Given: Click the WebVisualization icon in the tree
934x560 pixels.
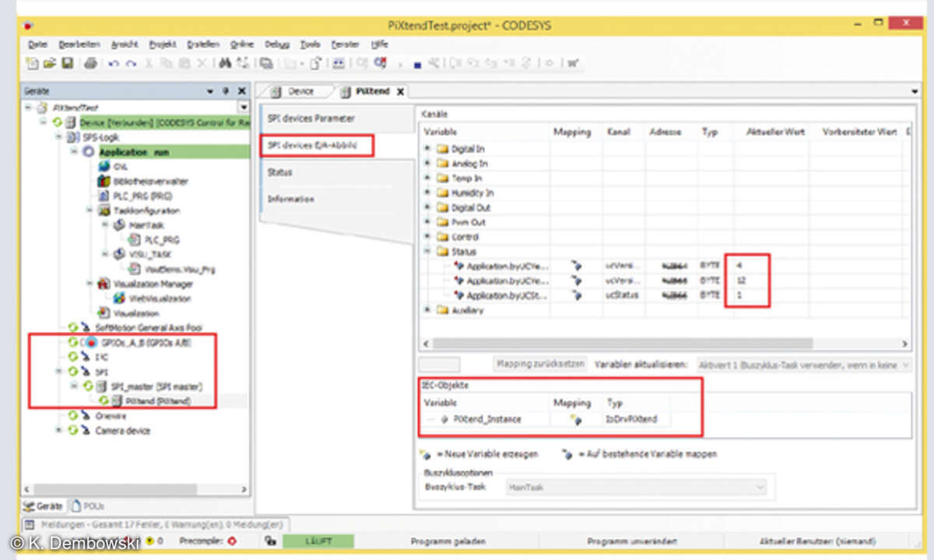Looking at the screenshot, I should tap(120, 299).
